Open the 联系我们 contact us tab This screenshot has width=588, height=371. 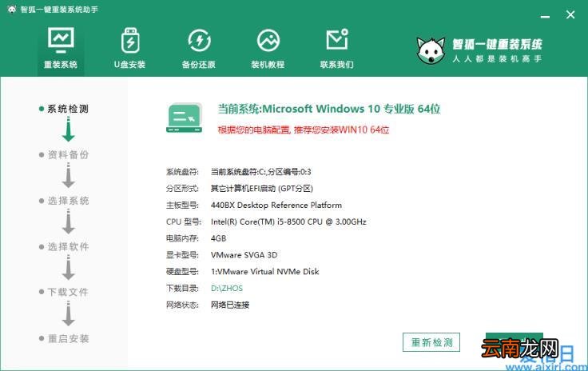click(337, 48)
